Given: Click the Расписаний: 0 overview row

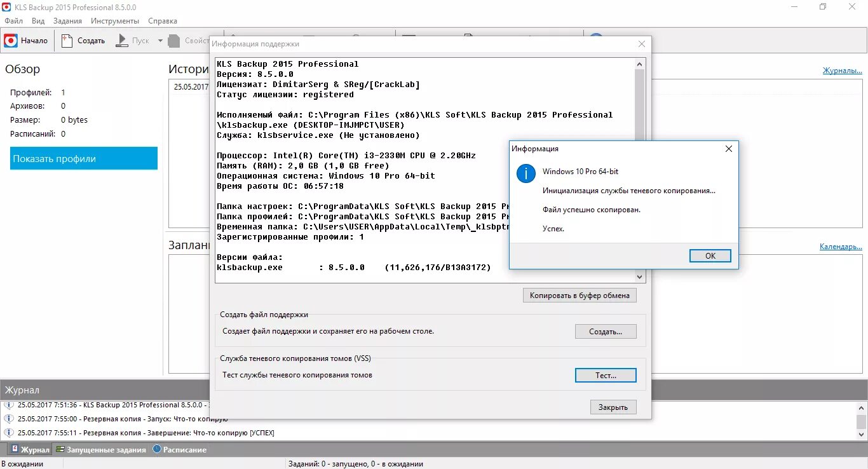Looking at the screenshot, I should (x=38, y=133).
